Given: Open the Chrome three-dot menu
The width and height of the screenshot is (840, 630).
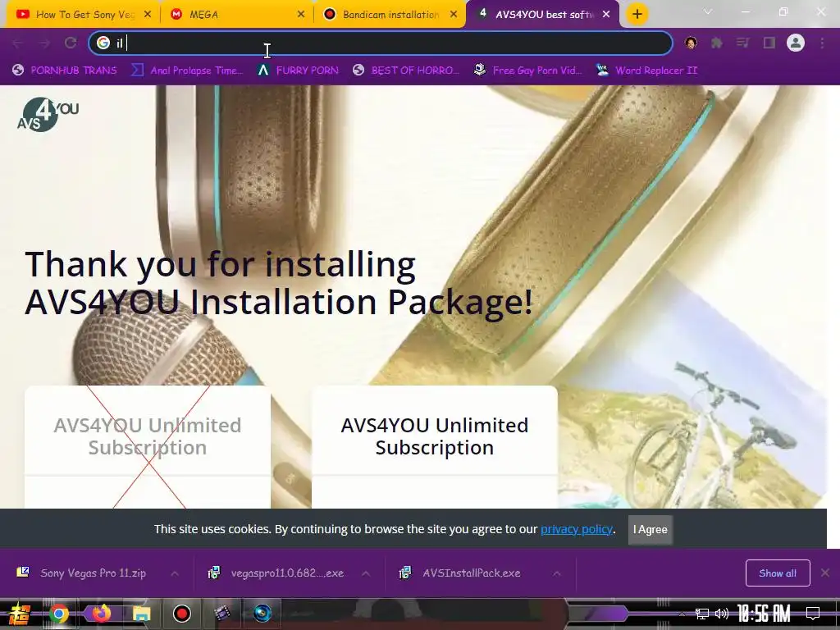Looking at the screenshot, I should [822, 43].
